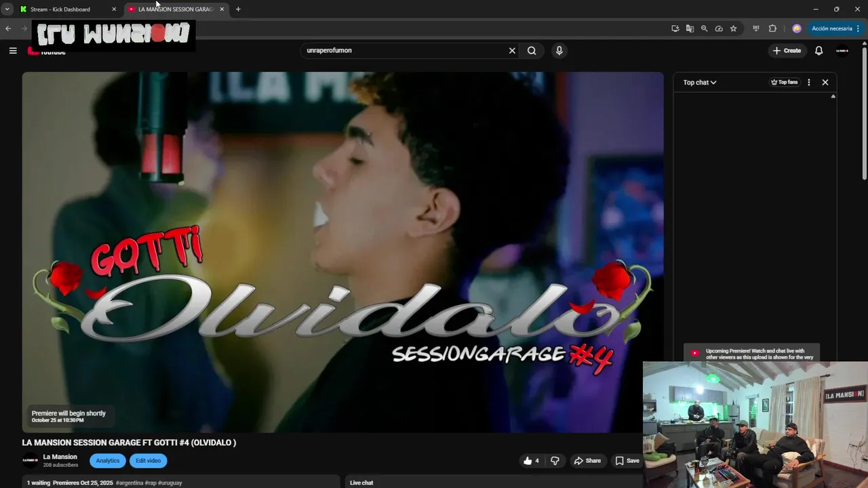Click the Upcoming Premiere chat notice
868x488 pixels.
click(x=753, y=354)
